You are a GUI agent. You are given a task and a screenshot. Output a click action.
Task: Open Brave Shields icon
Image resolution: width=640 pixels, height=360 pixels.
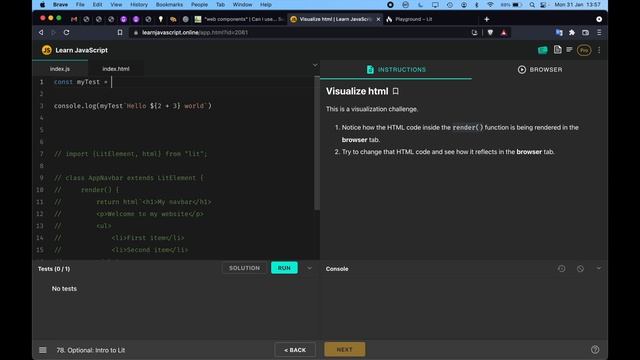pos(490,33)
